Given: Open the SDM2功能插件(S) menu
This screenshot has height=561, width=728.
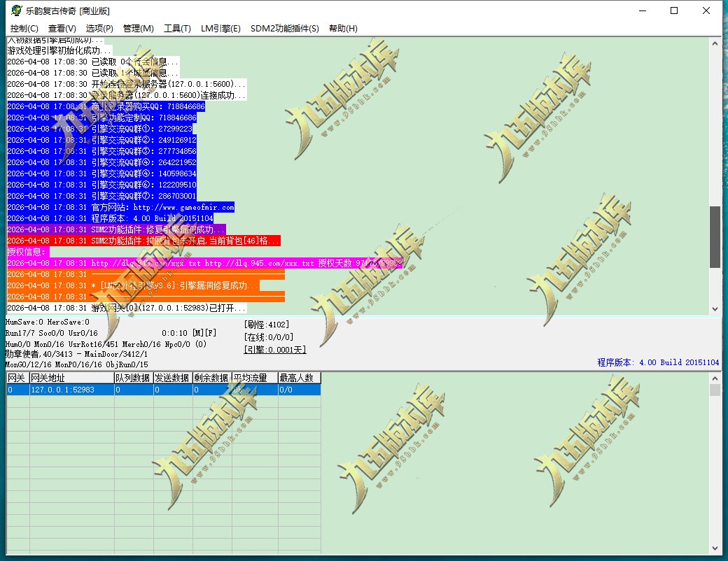Looking at the screenshot, I should click(285, 28).
